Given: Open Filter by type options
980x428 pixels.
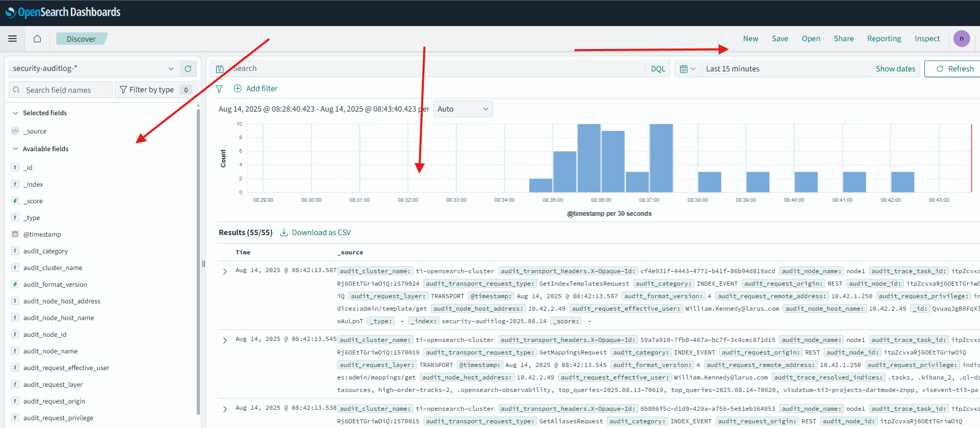Looking at the screenshot, I should pos(155,90).
